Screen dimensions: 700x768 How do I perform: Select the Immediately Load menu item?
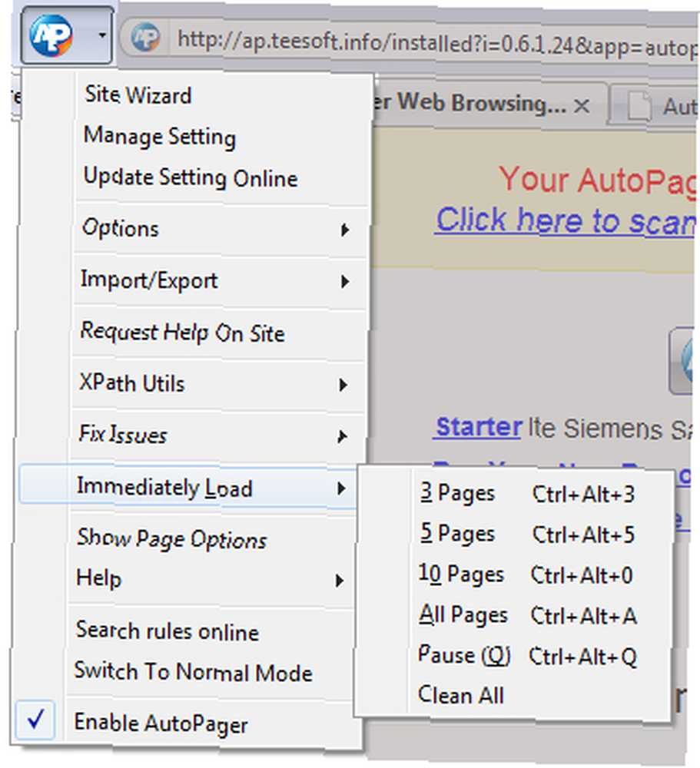[x=188, y=488]
